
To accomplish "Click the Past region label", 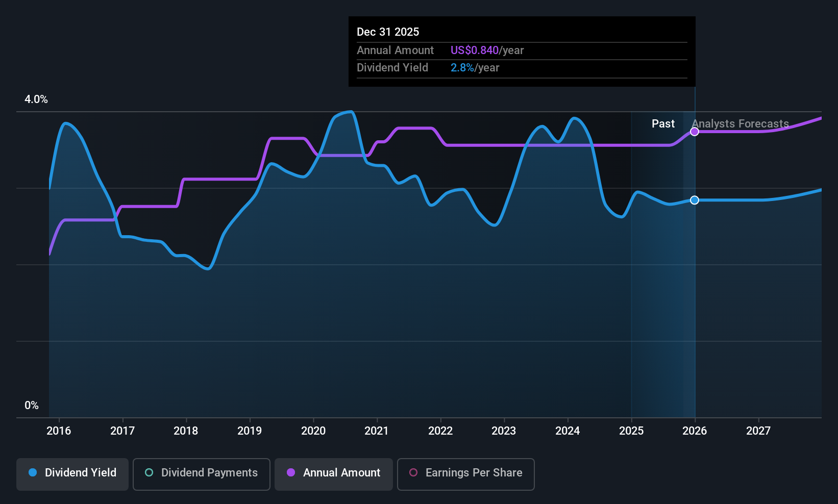I will pyautogui.click(x=663, y=124).
